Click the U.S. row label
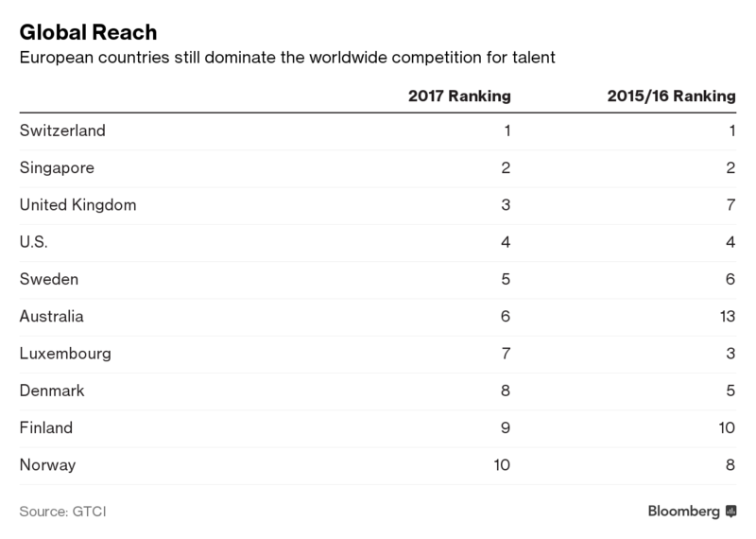 point(34,242)
